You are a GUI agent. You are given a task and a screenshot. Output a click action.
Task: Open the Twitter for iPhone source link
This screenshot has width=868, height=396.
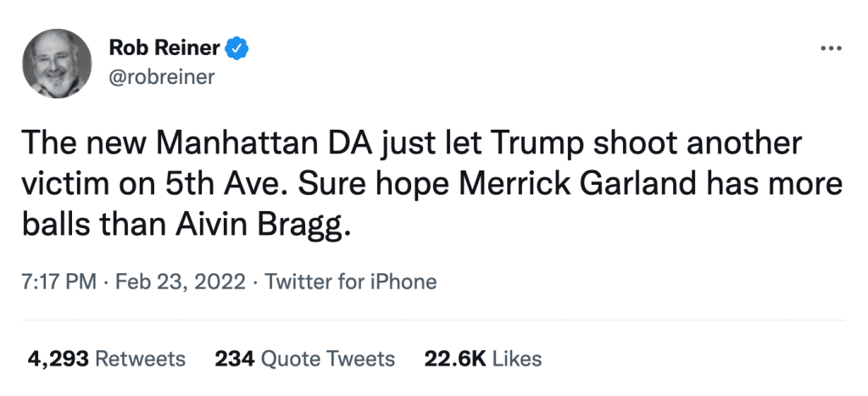point(351,282)
